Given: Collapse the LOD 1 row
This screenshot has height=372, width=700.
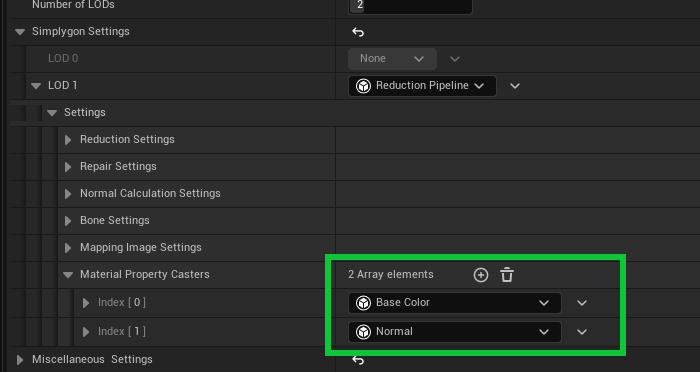Looking at the screenshot, I should click(36, 86).
